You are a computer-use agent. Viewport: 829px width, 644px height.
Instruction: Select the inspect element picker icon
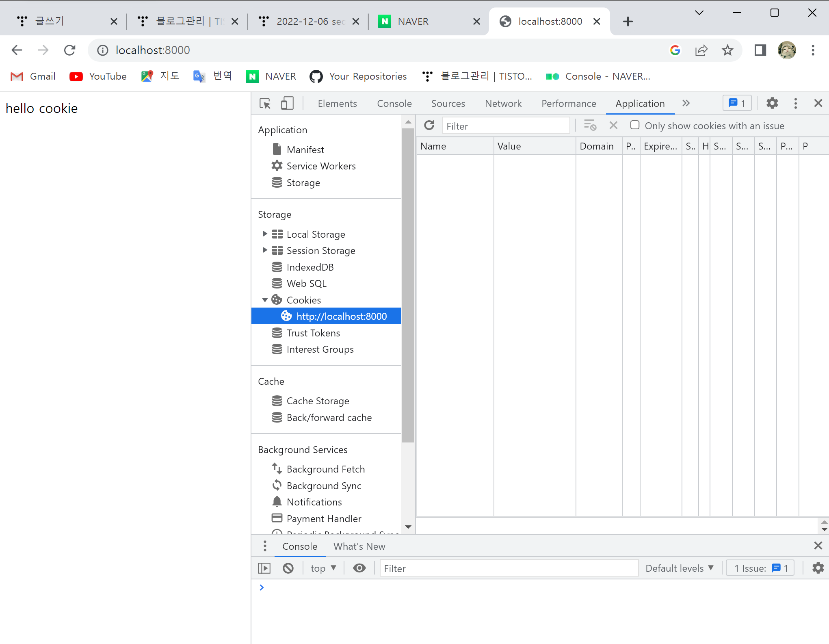265,104
